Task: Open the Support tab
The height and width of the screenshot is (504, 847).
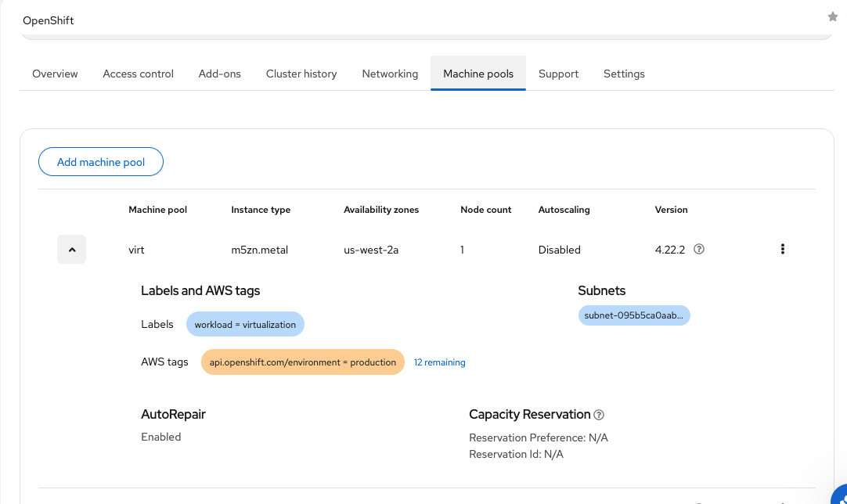Action: (559, 74)
